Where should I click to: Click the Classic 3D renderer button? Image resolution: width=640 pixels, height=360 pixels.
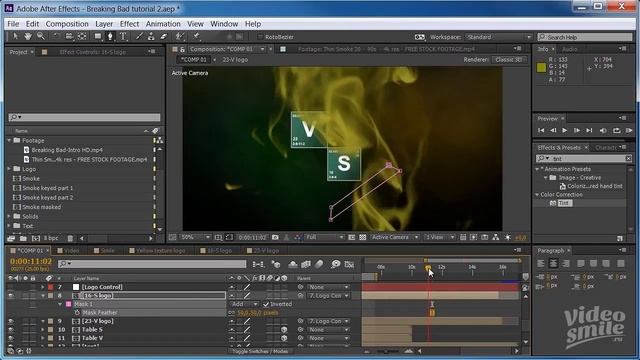[509, 60]
